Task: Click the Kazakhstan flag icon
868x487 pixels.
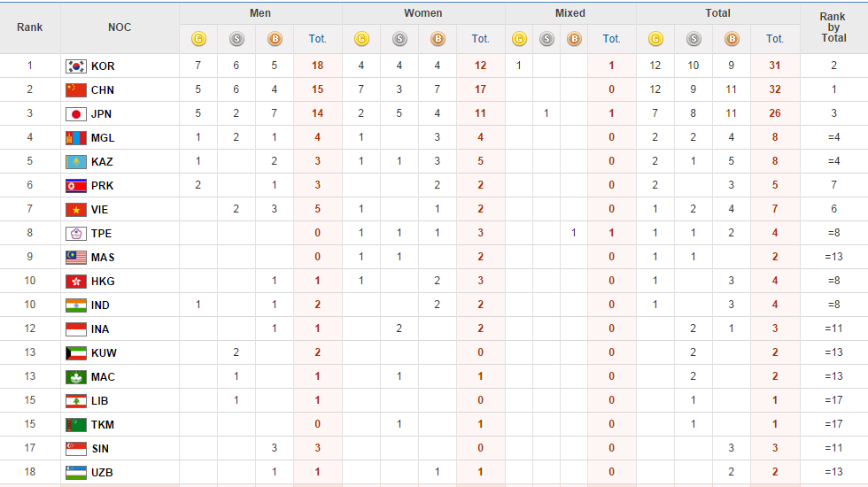Action: [76, 162]
